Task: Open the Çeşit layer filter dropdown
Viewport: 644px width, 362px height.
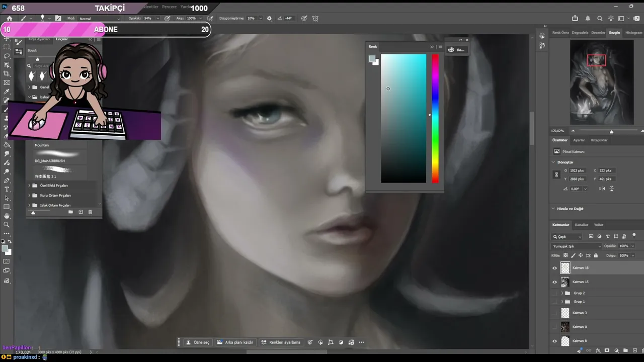Action: (567, 236)
